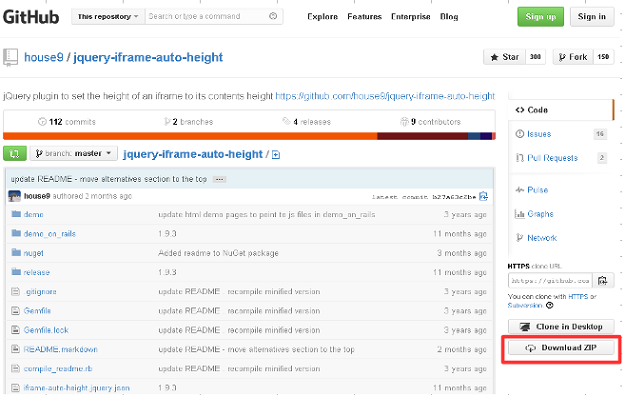Viewport: 625px width, 397px height.
Task: Open the jquery-iframe-auto-height repository title link
Action: 148,57
